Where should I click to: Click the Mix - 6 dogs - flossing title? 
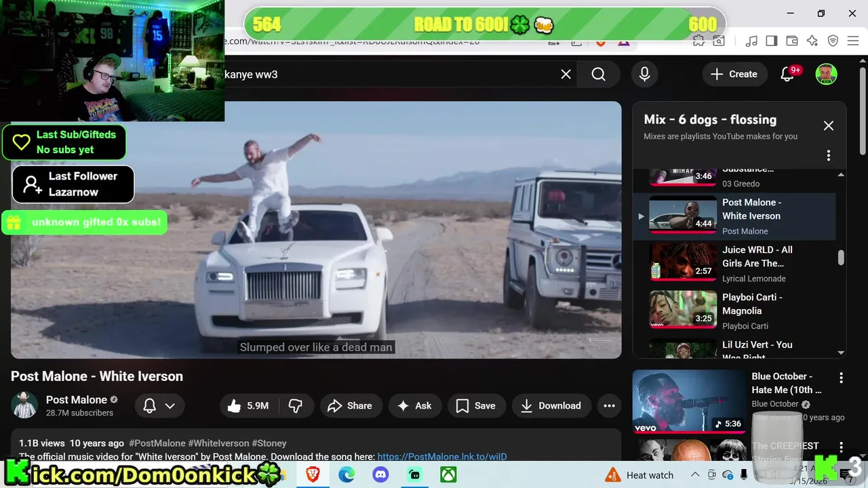(710, 119)
